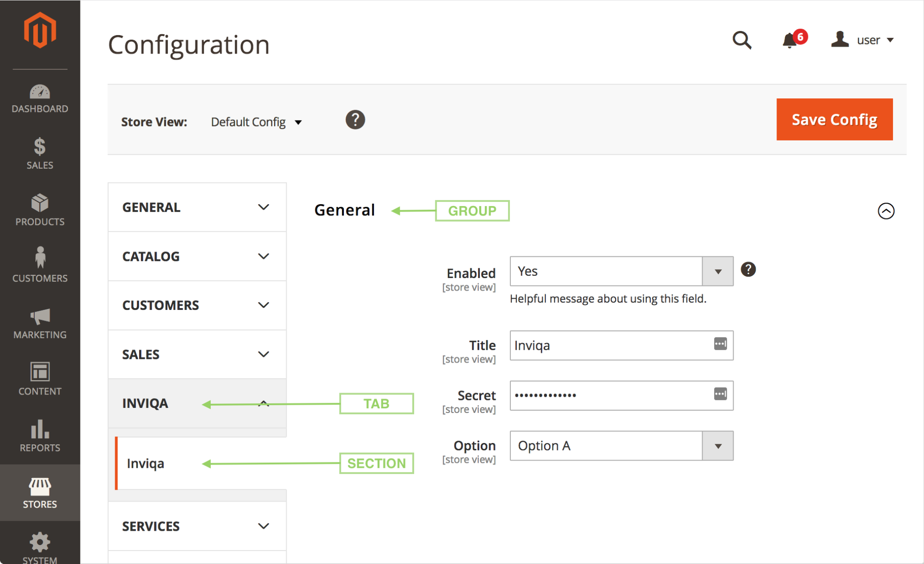Open the Option A dropdown
The width and height of the screenshot is (924, 564).
(x=622, y=446)
